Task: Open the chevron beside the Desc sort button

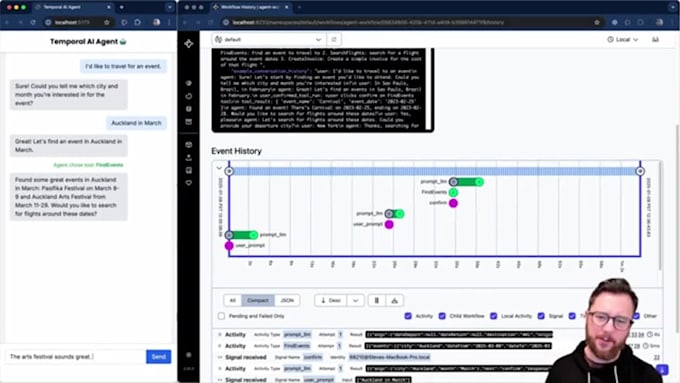Action: [x=356, y=300]
